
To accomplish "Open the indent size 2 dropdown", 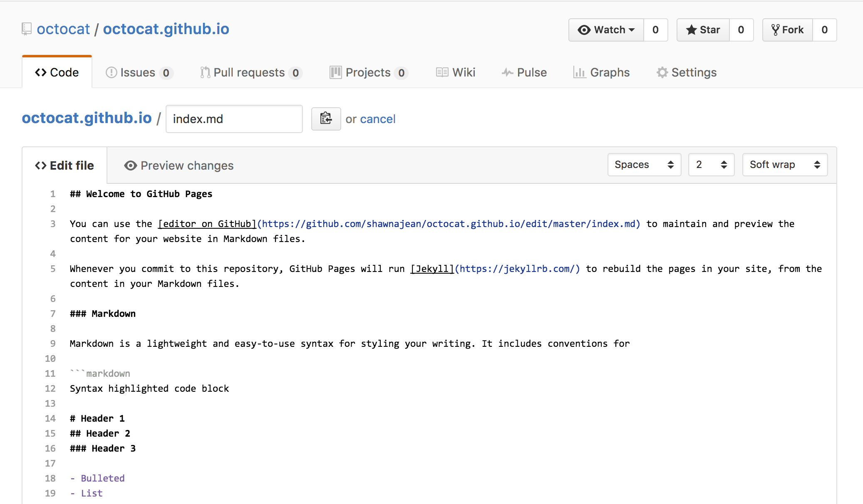I will (x=711, y=165).
